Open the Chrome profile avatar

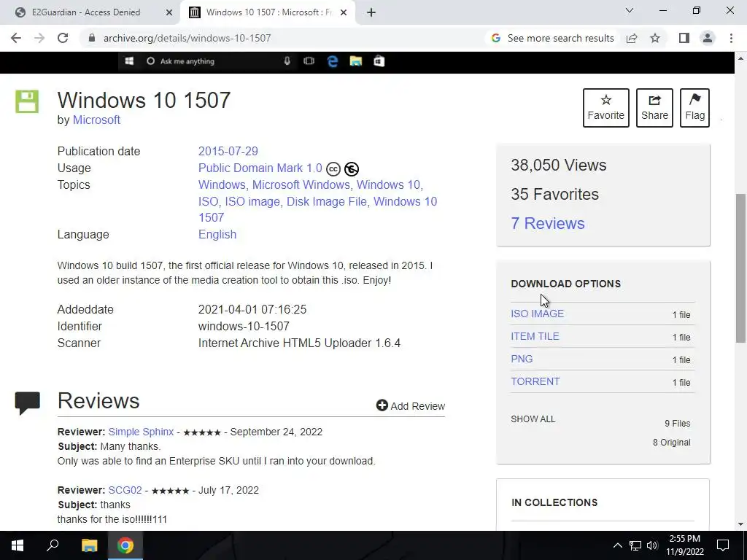708,38
